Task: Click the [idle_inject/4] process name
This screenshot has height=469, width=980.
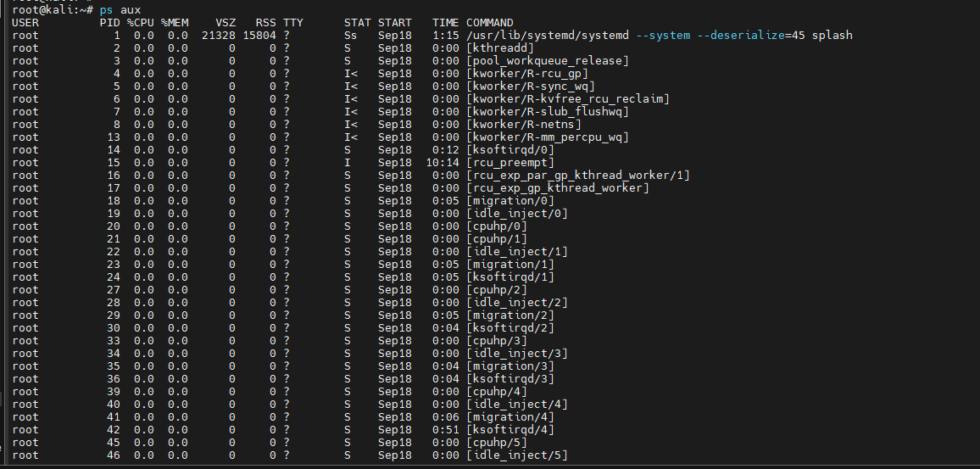Action: (x=517, y=404)
